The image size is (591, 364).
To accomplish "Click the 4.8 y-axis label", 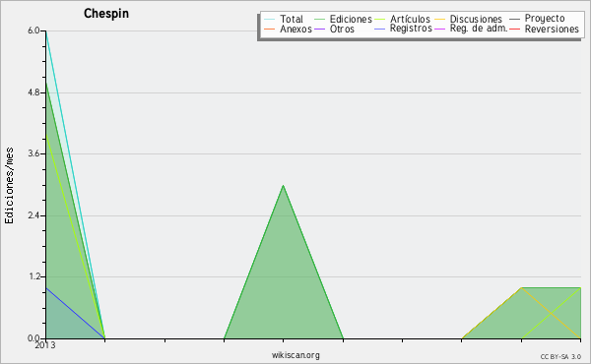I will pos(33,92).
